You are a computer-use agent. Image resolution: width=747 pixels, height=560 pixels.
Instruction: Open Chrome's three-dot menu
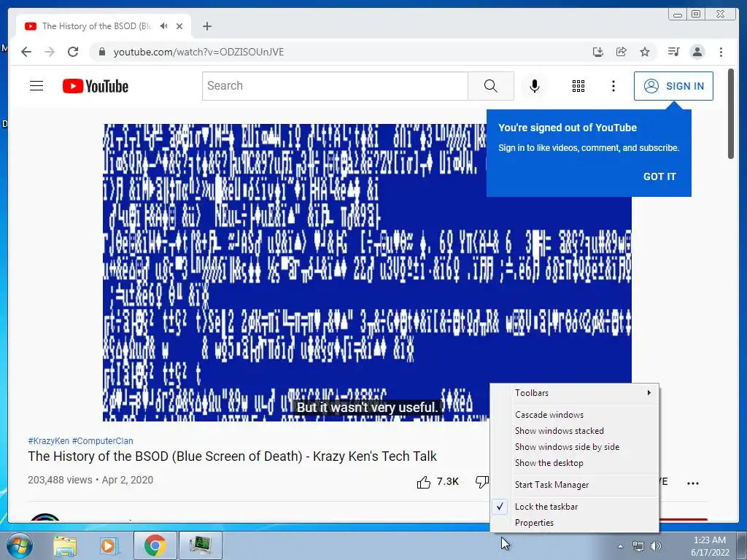coord(721,52)
